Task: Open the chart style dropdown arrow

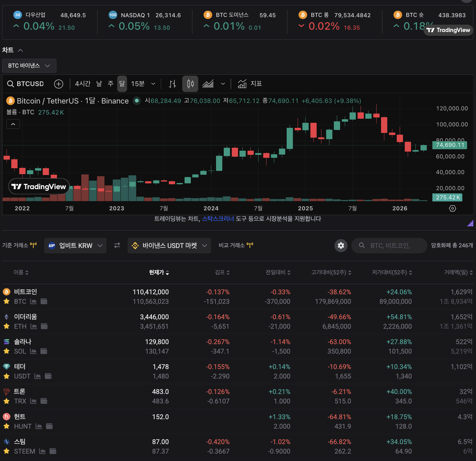Action: pyautogui.click(x=223, y=84)
